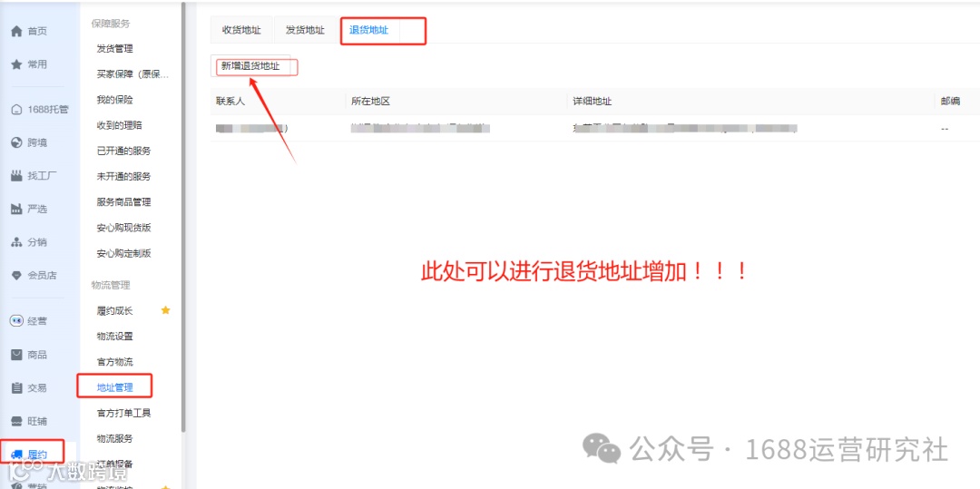
Task: Open 常用 star icon in sidebar
Action: click(17, 64)
